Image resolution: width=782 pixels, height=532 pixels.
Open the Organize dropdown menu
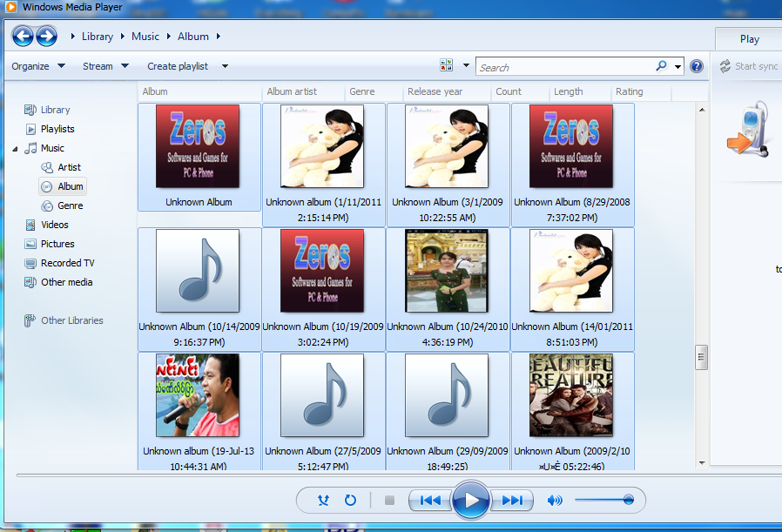coord(38,66)
